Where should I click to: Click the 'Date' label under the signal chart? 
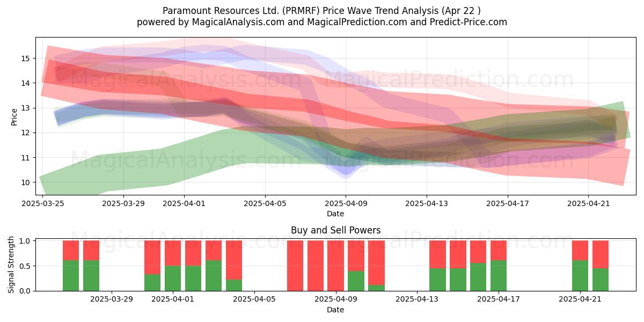[x=335, y=310]
